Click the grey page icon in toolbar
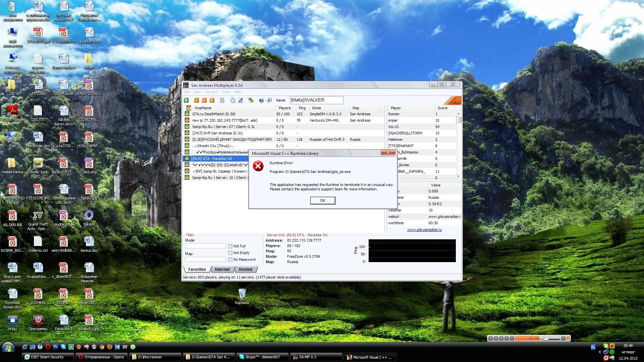 coord(222,100)
